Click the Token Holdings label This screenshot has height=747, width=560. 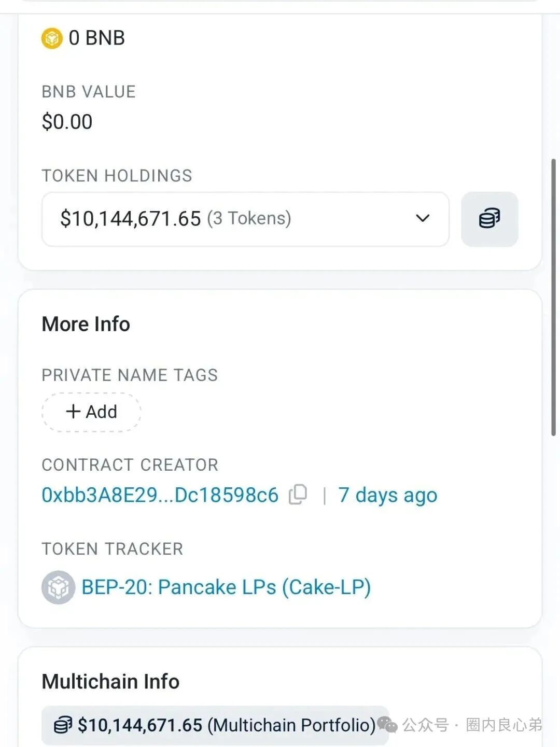pos(117,176)
